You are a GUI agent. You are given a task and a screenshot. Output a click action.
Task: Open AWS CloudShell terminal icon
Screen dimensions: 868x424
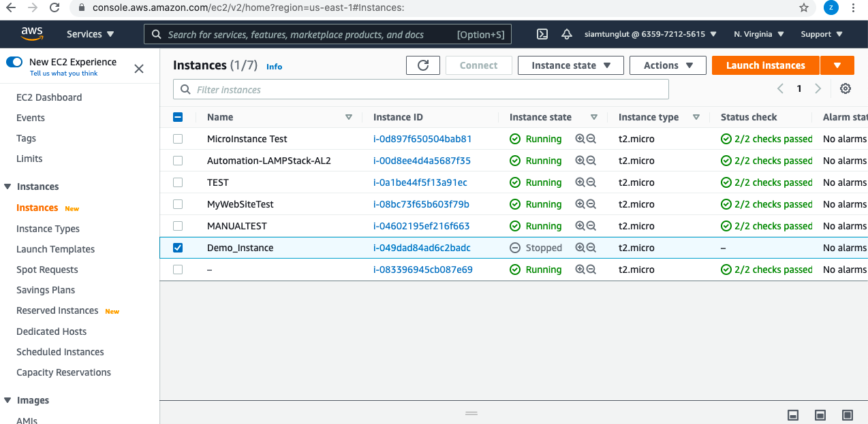[542, 34]
